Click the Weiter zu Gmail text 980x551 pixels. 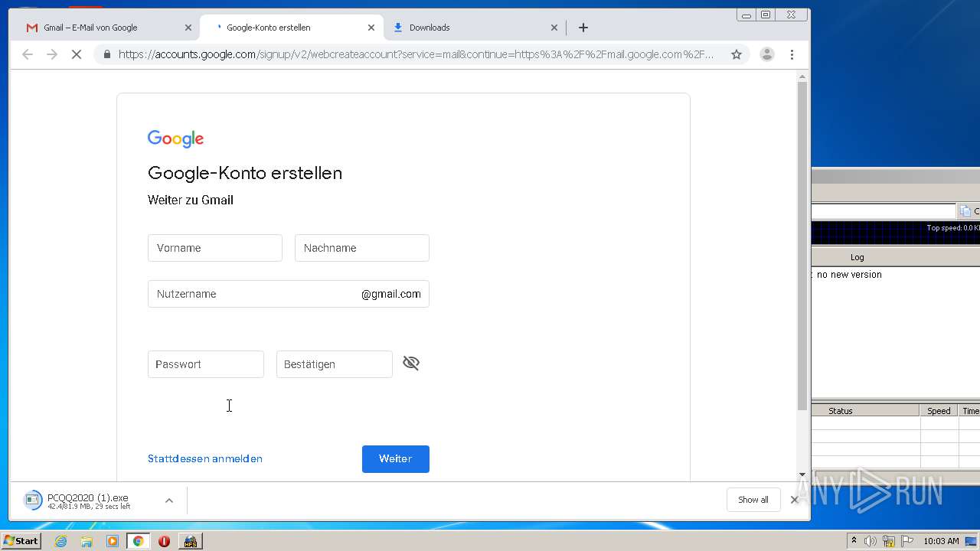pyautogui.click(x=191, y=200)
